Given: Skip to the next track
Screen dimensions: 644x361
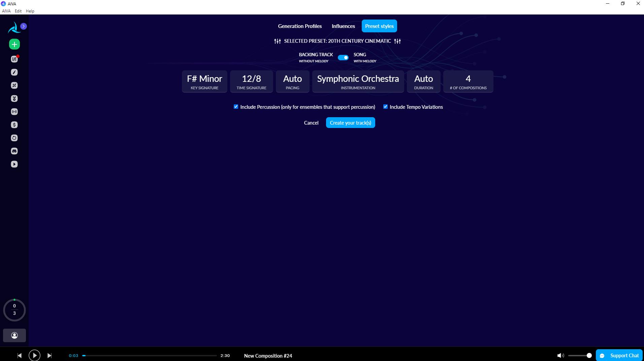Looking at the screenshot, I should pyautogui.click(x=50, y=356).
